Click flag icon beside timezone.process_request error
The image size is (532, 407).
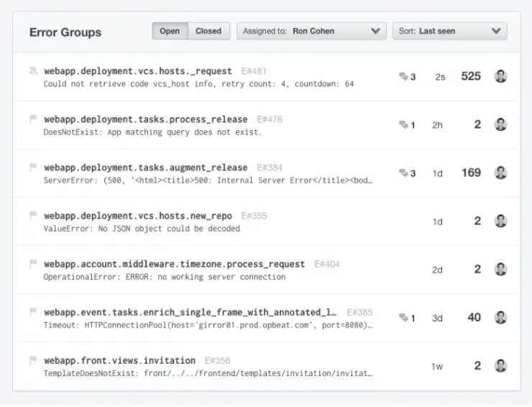[33, 264]
